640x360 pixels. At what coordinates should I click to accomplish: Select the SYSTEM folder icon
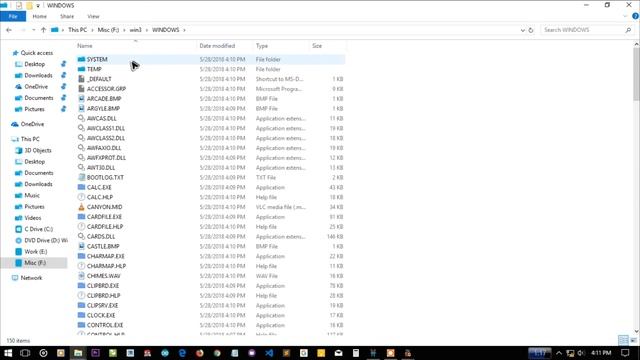click(x=81, y=59)
